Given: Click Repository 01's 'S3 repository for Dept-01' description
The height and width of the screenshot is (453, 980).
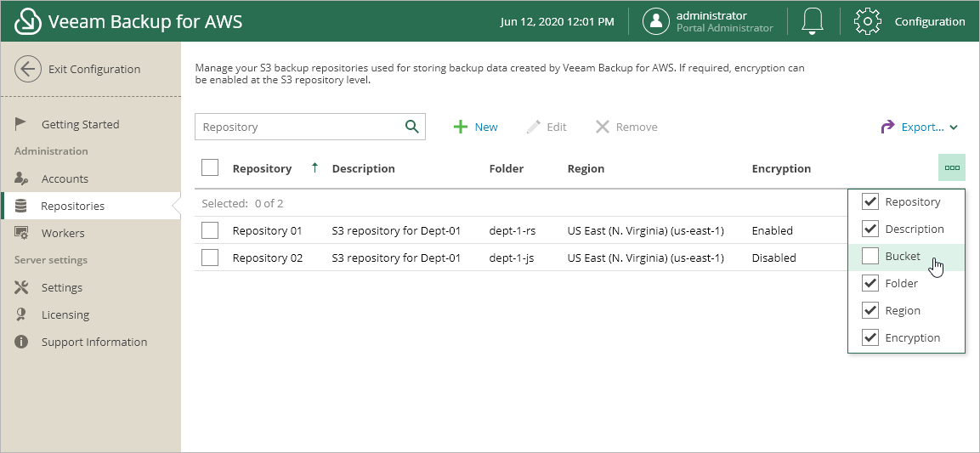Looking at the screenshot, I should [x=396, y=230].
